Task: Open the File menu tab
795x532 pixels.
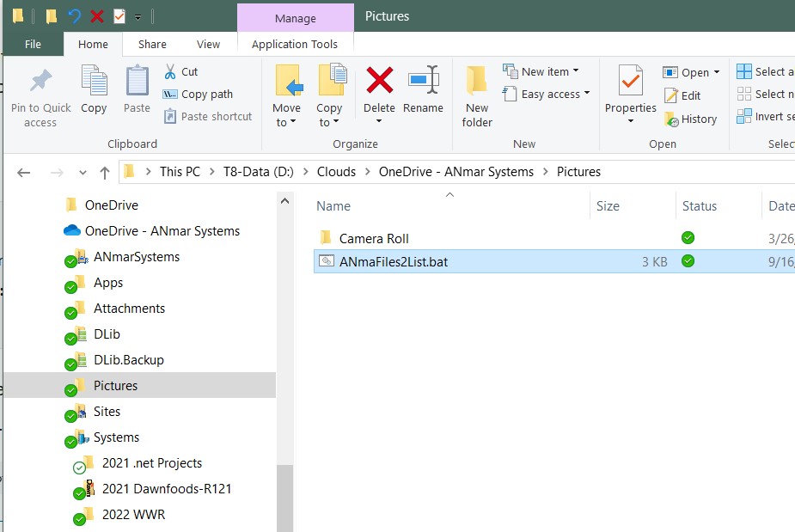Action: tap(33, 45)
